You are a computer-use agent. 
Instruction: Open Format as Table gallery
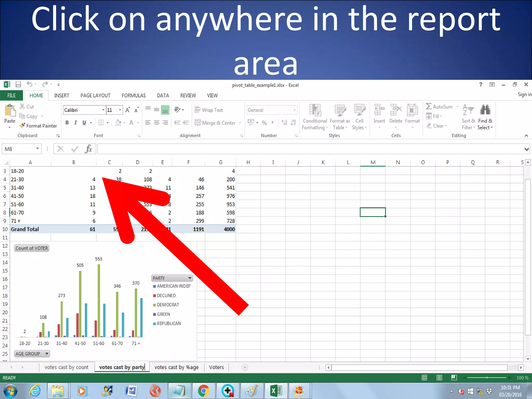(x=340, y=117)
